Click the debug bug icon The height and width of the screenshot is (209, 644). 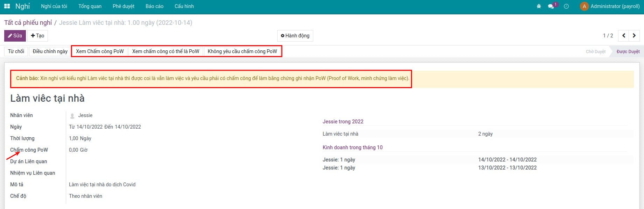(539, 6)
